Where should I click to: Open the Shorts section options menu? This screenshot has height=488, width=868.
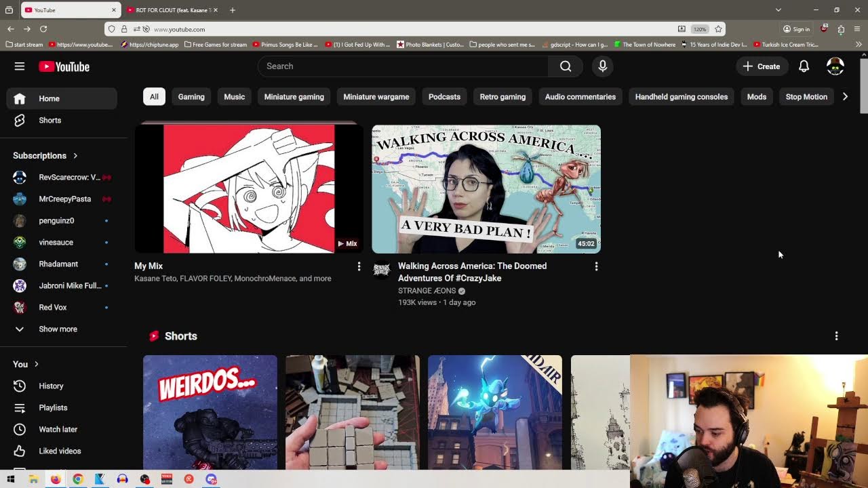pyautogui.click(x=836, y=336)
